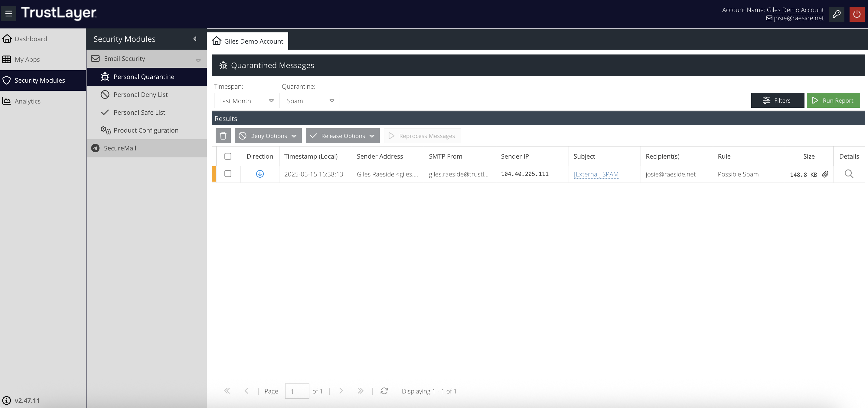The height and width of the screenshot is (408, 868).
Task: Open the Release Options dropdown
Action: click(x=343, y=136)
